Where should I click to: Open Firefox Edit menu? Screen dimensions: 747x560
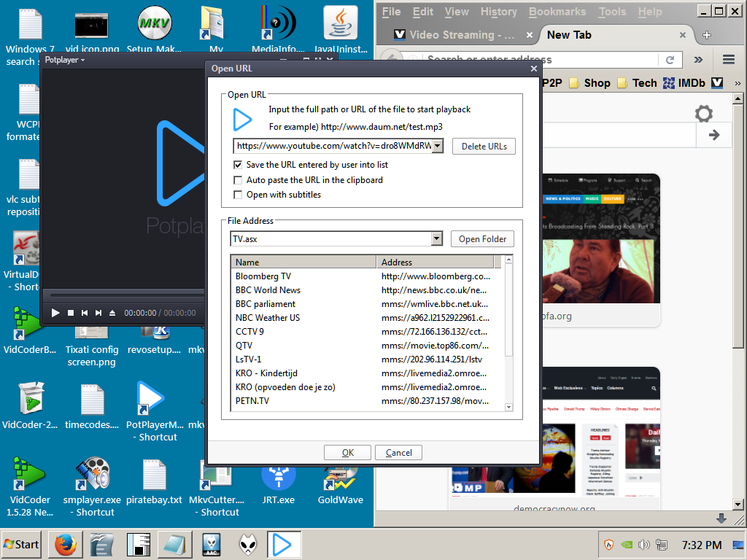click(x=423, y=12)
